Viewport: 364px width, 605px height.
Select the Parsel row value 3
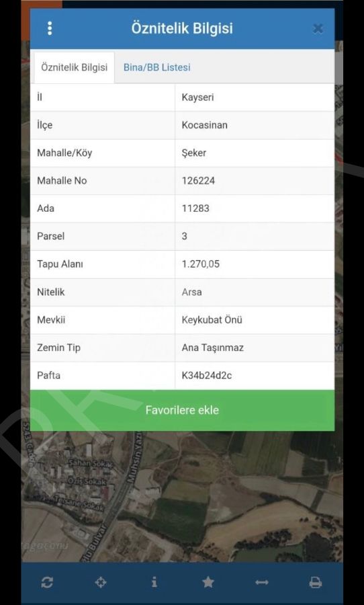coord(184,236)
